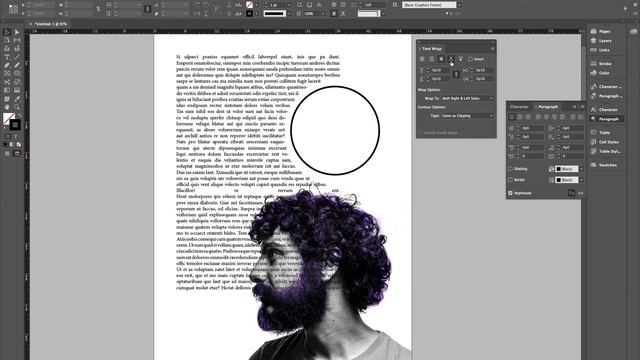Select the Zoom tool

click(x=17, y=107)
